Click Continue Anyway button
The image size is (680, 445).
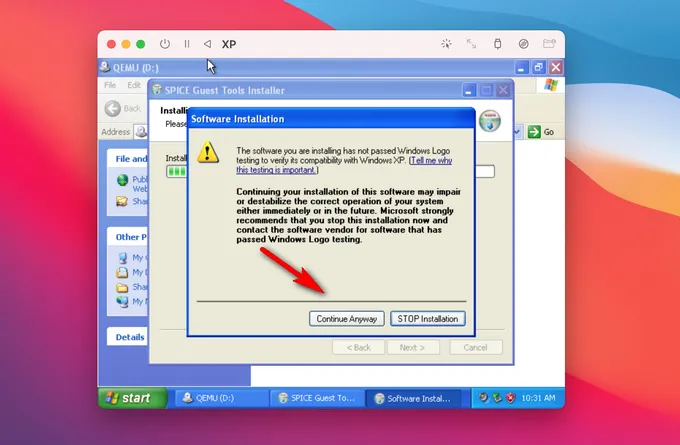[x=347, y=319]
